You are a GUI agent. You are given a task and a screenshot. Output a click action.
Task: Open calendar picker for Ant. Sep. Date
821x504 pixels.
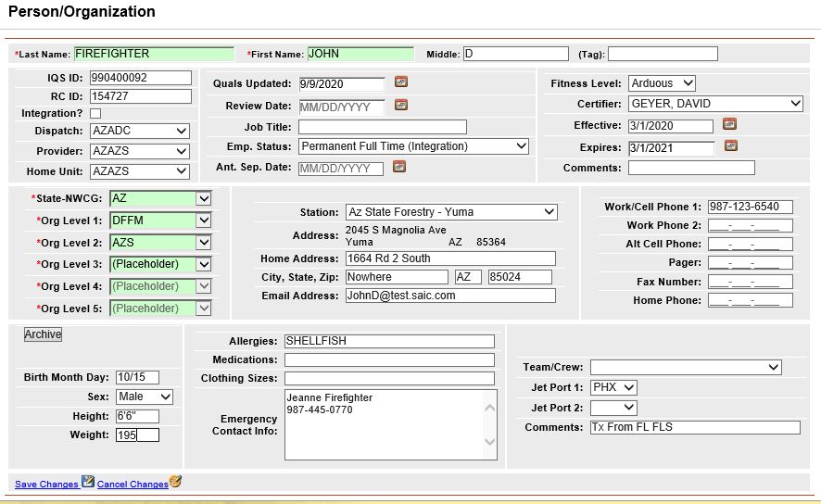pyautogui.click(x=399, y=167)
